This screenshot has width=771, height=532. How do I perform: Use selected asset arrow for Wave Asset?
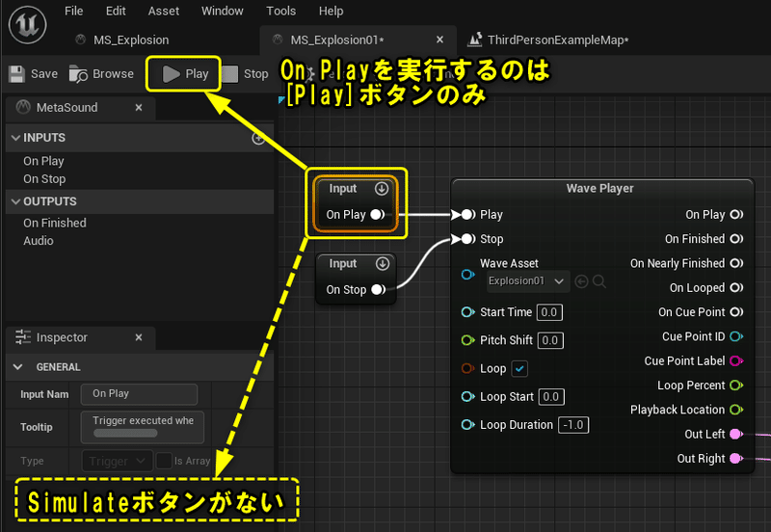(x=581, y=281)
